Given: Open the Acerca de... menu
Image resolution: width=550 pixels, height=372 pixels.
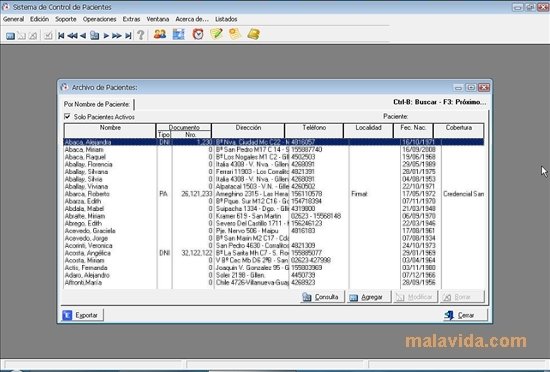Looking at the screenshot, I should (x=192, y=19).
